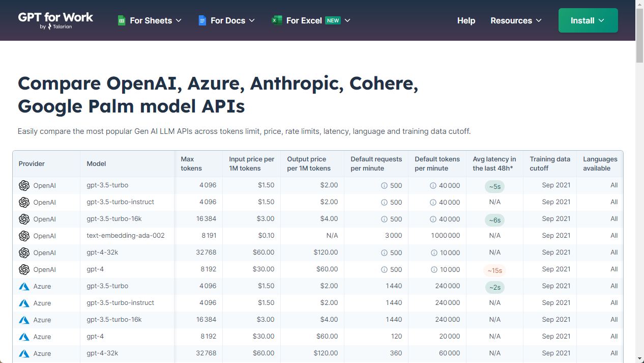Click Output price per 1M tokens header

click(x=312, y=164)
